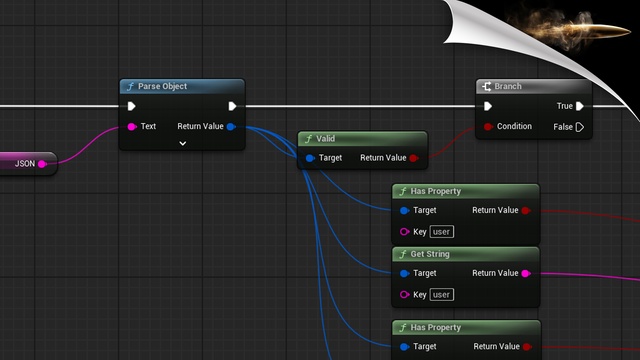The image size is (640, 360).
Task: Select the first Has Property node title
Action: click(x=436, y=191)
